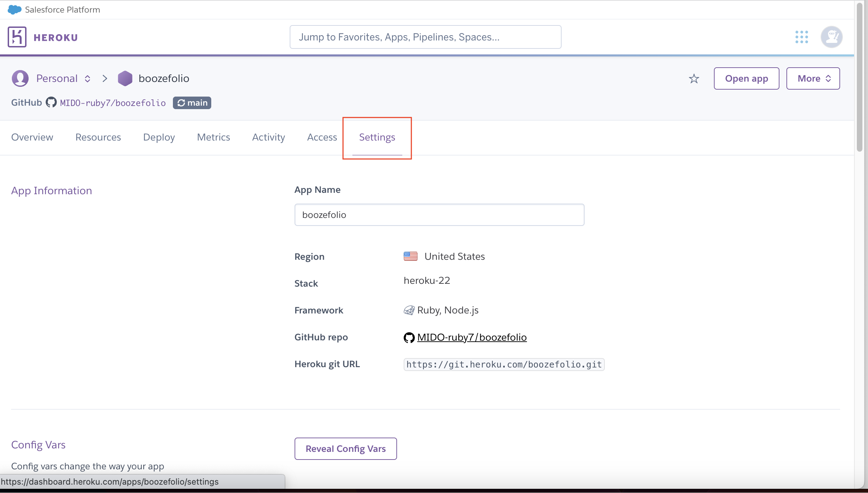The image size is (868, 493).
Task: Click the App Name input field
Action: point(439,215)
